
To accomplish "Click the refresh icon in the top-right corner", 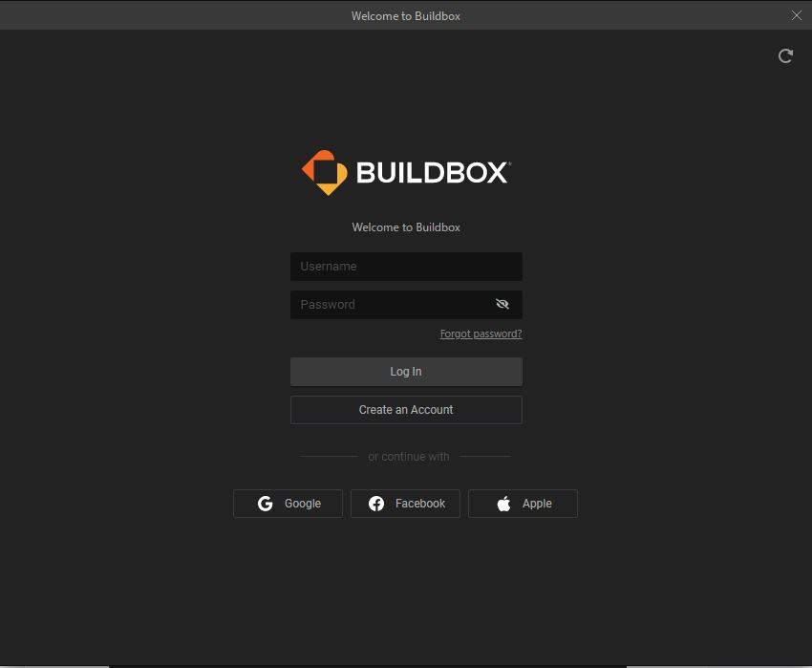I will (x=785, y=56).
